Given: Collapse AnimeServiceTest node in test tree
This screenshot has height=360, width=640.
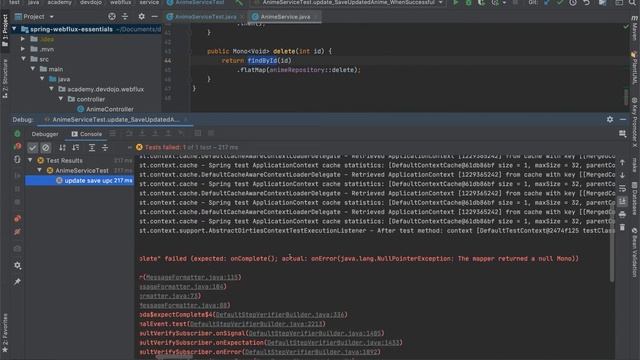Looking at the screenshot, I should 40,170.
